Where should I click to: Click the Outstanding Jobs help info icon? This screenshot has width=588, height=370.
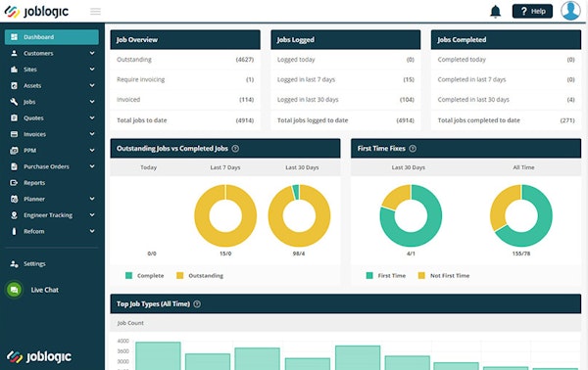coord(235,149)
